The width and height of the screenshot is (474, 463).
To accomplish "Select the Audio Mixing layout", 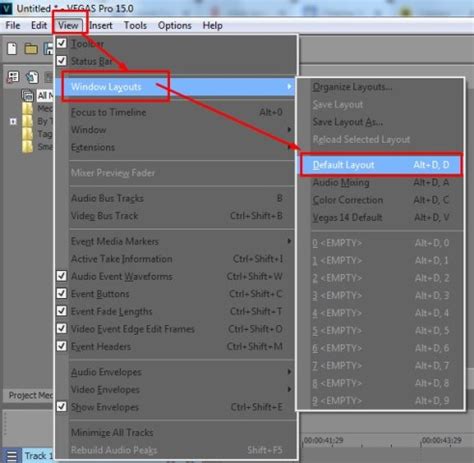I will coord(380,182).
